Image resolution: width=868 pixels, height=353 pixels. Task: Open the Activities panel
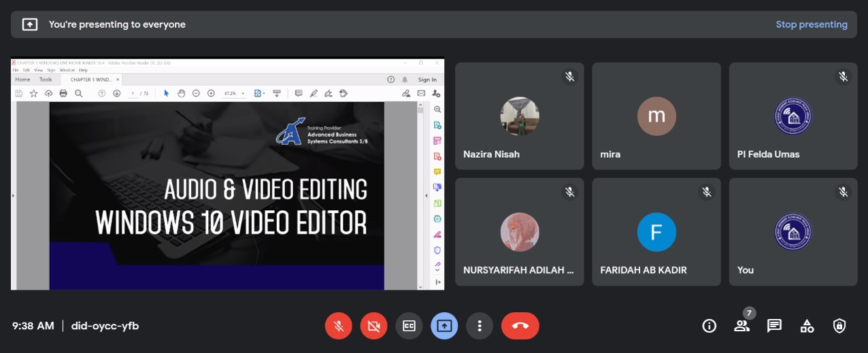(807, 326)
